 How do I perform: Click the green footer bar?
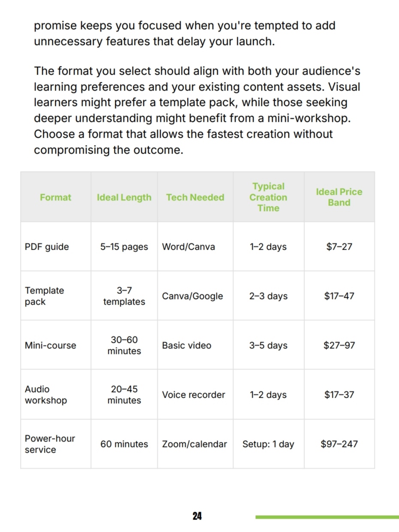(x=327, y=517)
